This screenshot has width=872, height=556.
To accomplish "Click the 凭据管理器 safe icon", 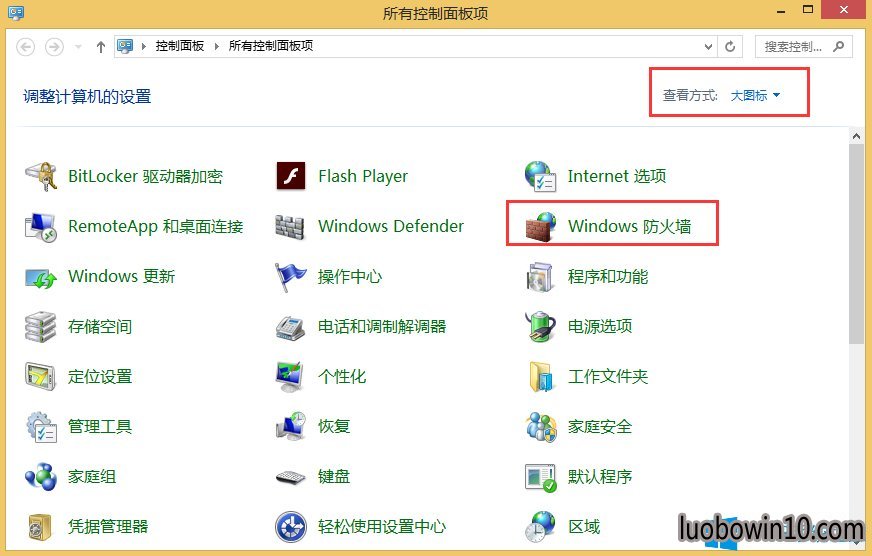I will (40, 527).
